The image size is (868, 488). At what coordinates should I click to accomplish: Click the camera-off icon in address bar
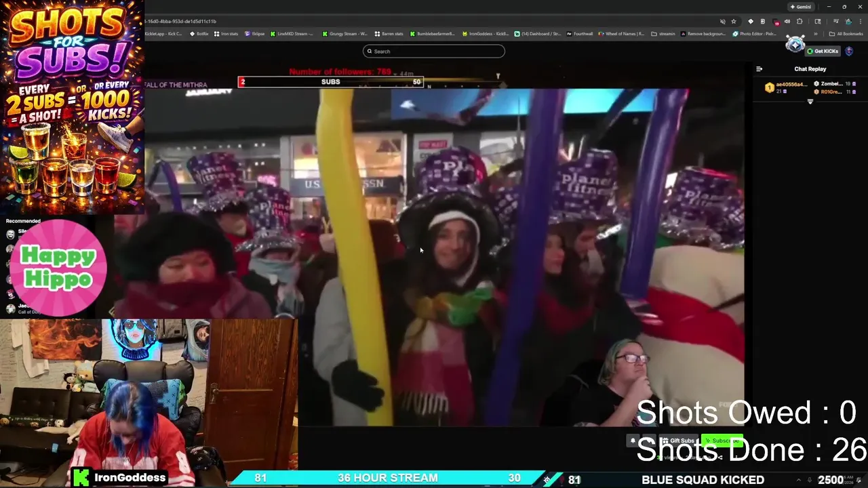click(723, 22)
